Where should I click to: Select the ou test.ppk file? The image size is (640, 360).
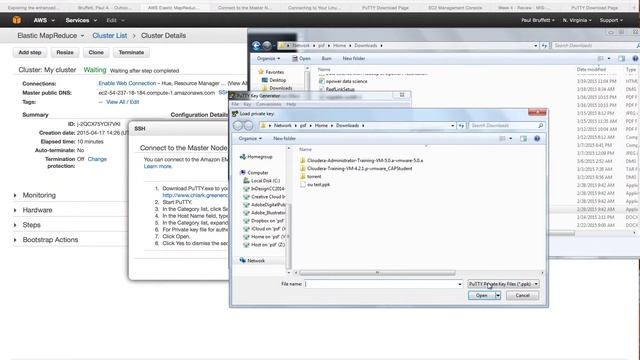(x=315, y=184)
